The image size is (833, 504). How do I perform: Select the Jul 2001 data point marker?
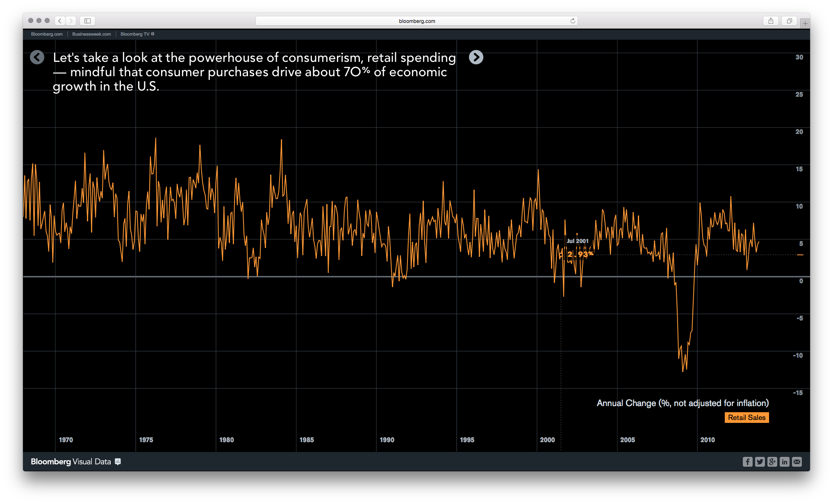[x=561, y=254]
